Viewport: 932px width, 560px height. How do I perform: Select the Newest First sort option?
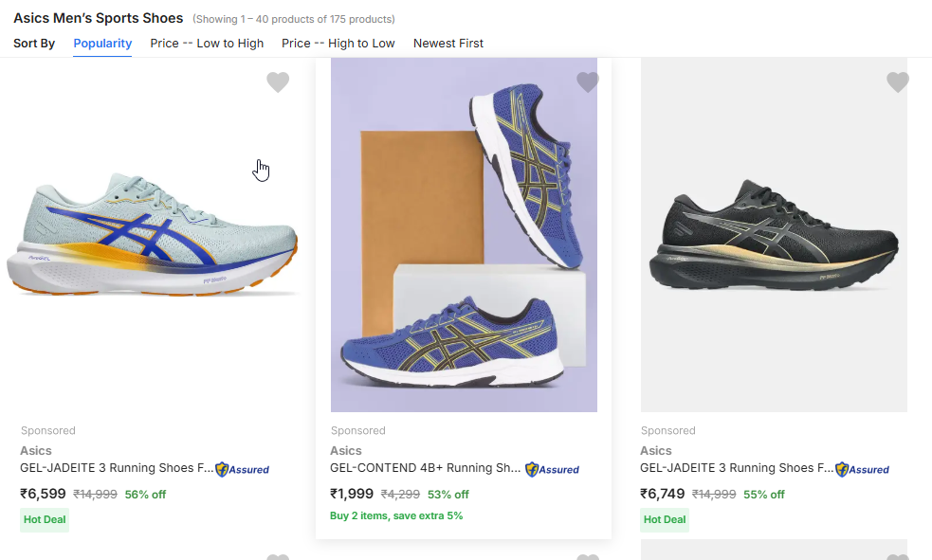click(x=448, y=44)
